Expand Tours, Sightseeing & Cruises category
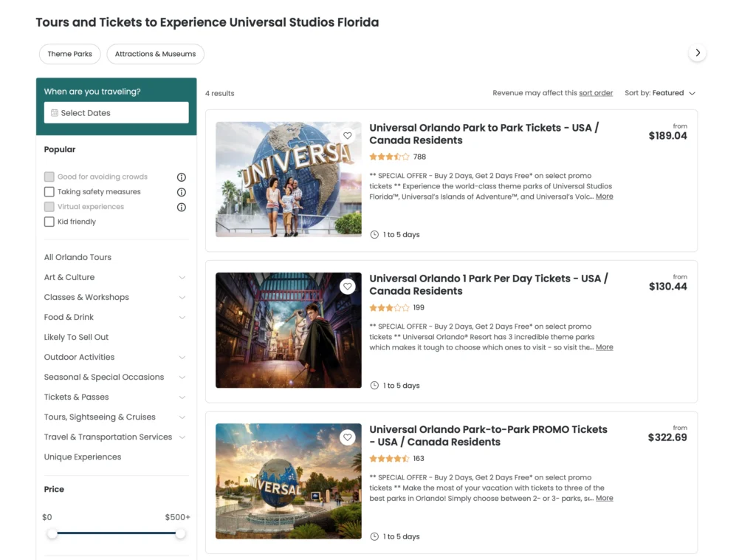The height and width of the screenshot is (560, 756). (182, 417)
